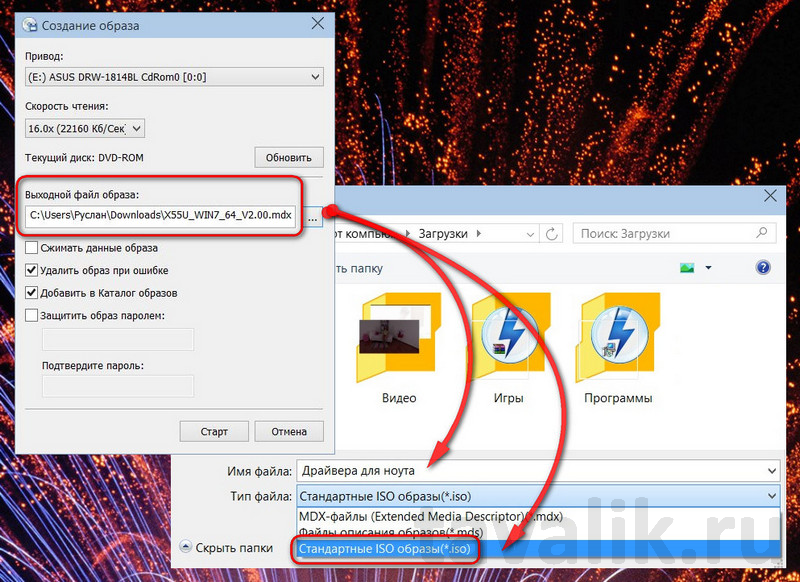Click the change view icon

tap(687, 267)
